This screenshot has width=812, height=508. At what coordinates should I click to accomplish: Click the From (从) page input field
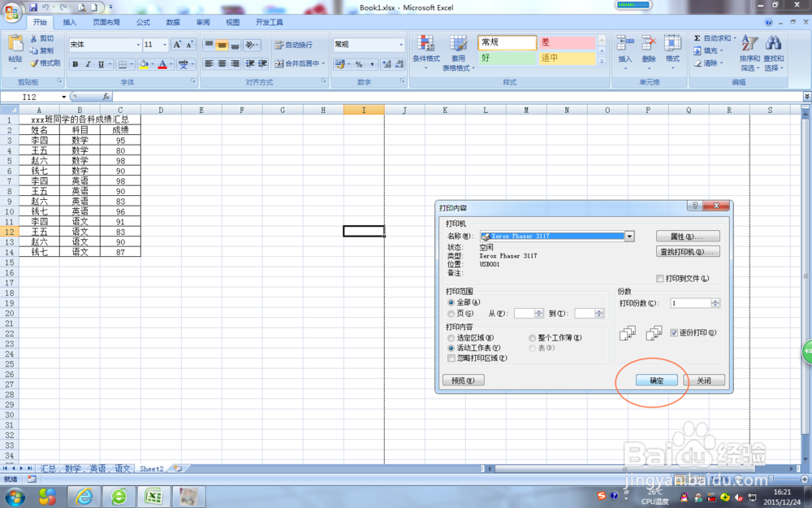tap(525, 314)
